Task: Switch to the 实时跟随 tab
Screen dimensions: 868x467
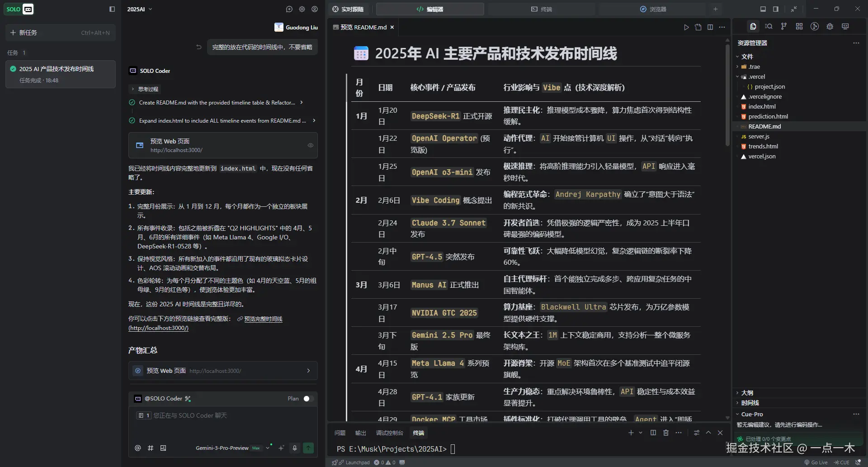Action: pos(348,9)
